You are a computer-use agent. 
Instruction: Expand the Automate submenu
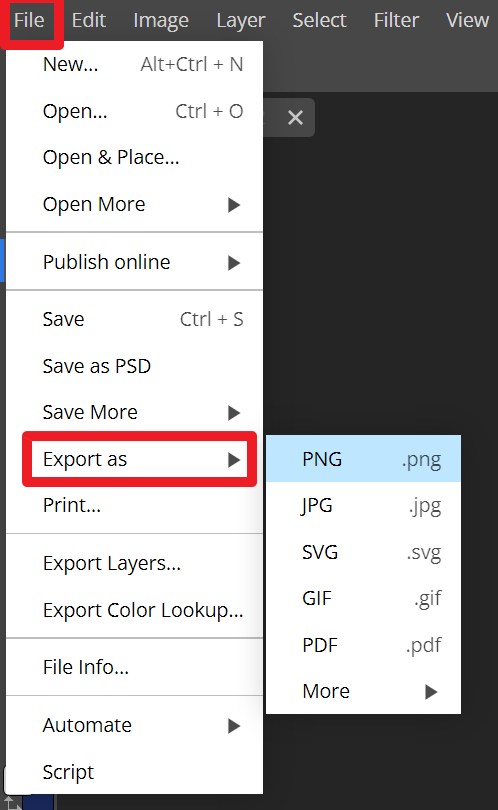(x=134, y=725)
